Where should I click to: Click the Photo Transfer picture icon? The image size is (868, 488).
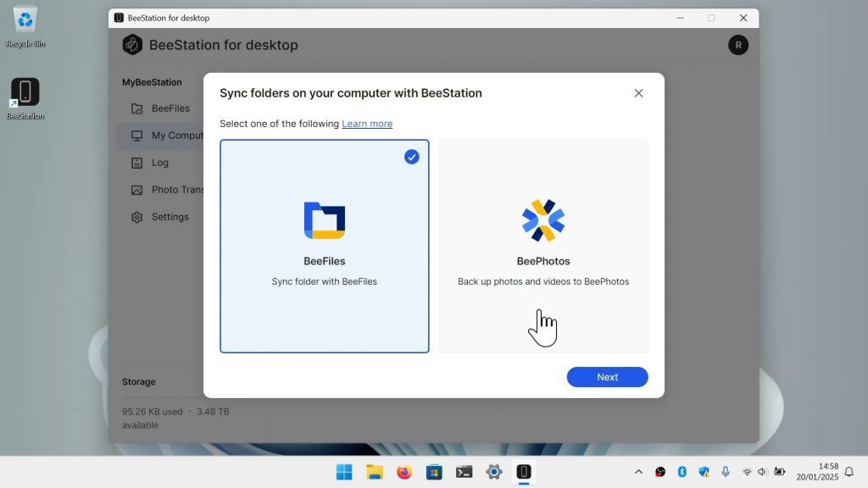pyautogui.click(x=136, y=190)
